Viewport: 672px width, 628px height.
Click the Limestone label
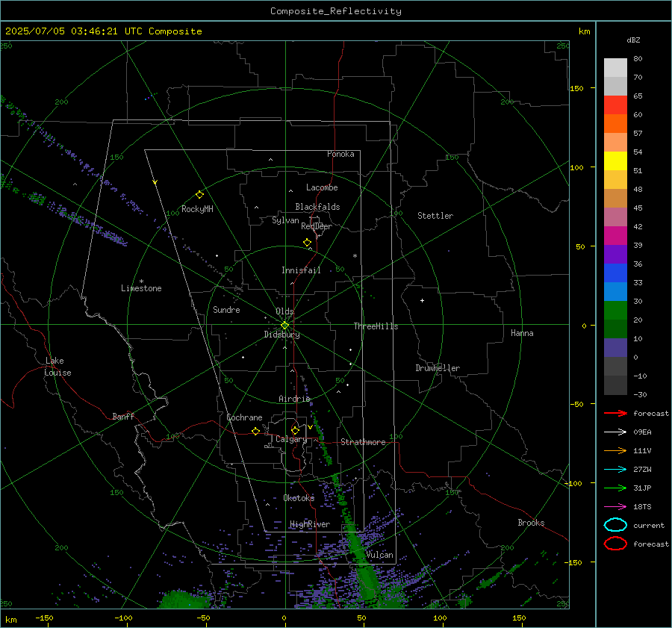pyautogui.click(x=141, y=288)
